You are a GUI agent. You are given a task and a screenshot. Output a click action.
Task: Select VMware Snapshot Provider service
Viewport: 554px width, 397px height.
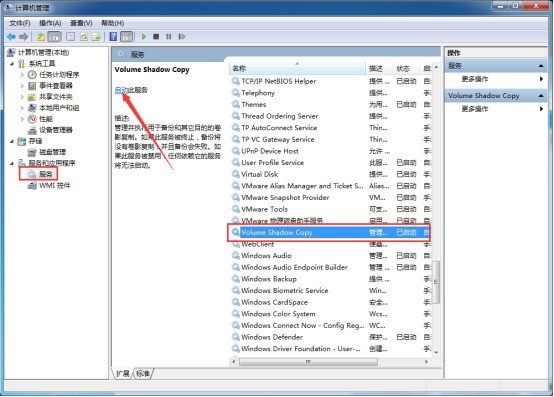(330, 197)
